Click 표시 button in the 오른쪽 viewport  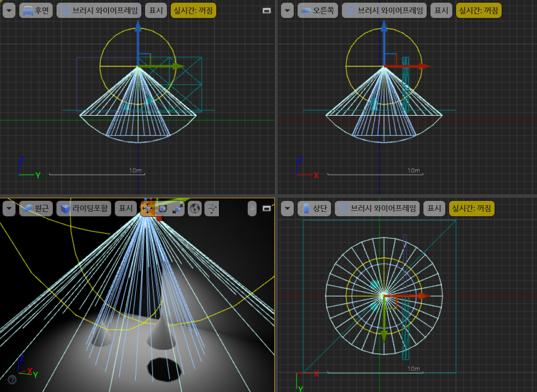441,11
